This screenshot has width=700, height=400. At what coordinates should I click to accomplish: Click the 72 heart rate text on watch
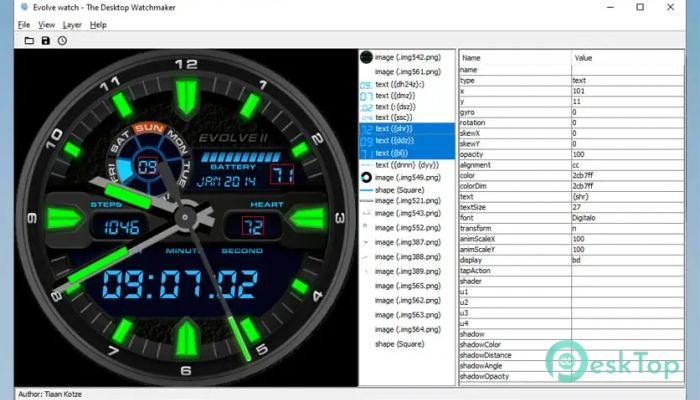pyautogui.click(x=253, y=226)
